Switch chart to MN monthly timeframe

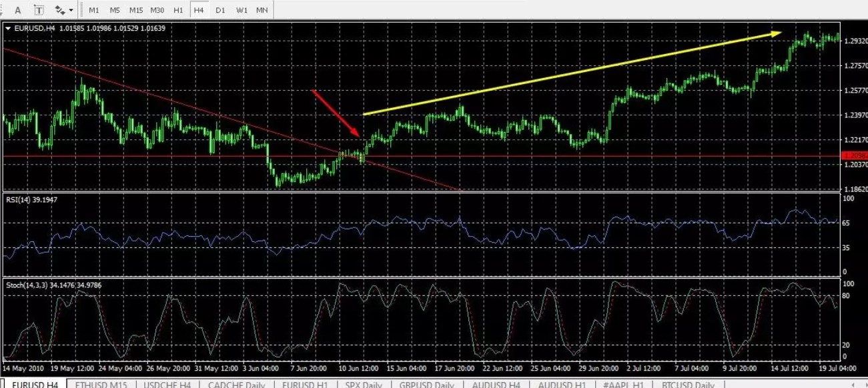click(262, 10)
